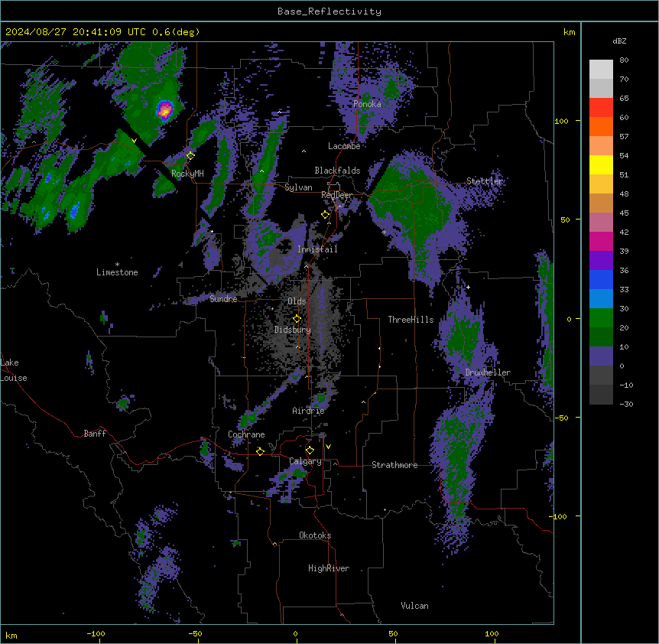Select the blue 33-36 dBZ legend swatch
Viewport: 659px width, 644px height.
pyautogui.click(x=601, y=279)
